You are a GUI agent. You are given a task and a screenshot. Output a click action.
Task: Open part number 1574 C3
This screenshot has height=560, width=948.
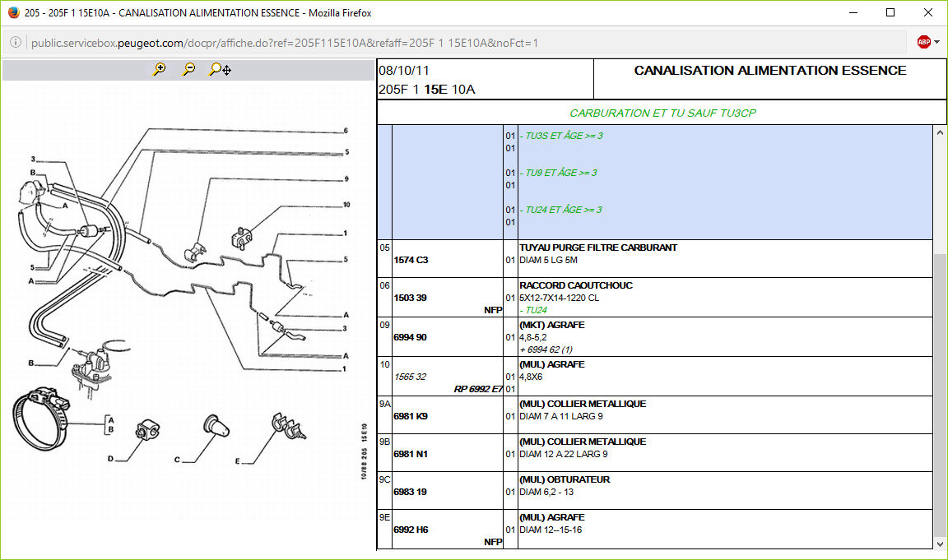pos(411,260)
